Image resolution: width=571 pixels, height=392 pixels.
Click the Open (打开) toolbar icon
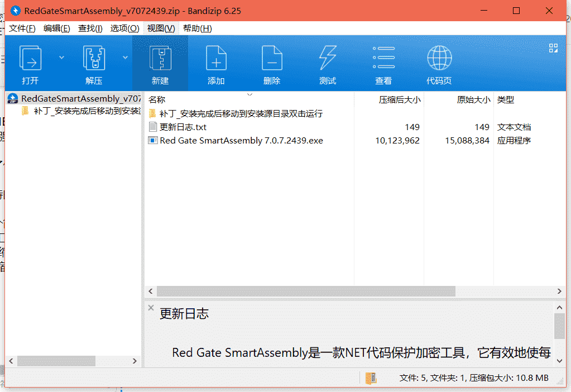pos(30,58)
